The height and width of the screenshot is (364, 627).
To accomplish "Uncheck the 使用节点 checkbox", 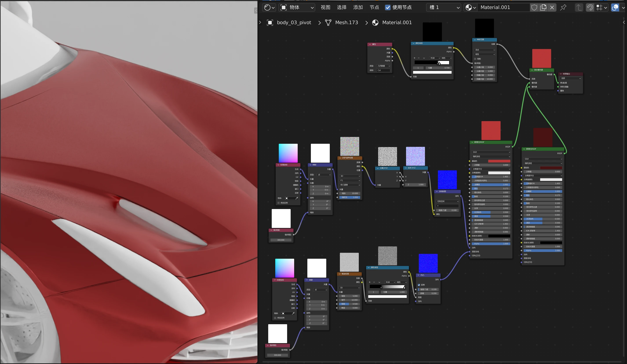I will pos(388,7).
